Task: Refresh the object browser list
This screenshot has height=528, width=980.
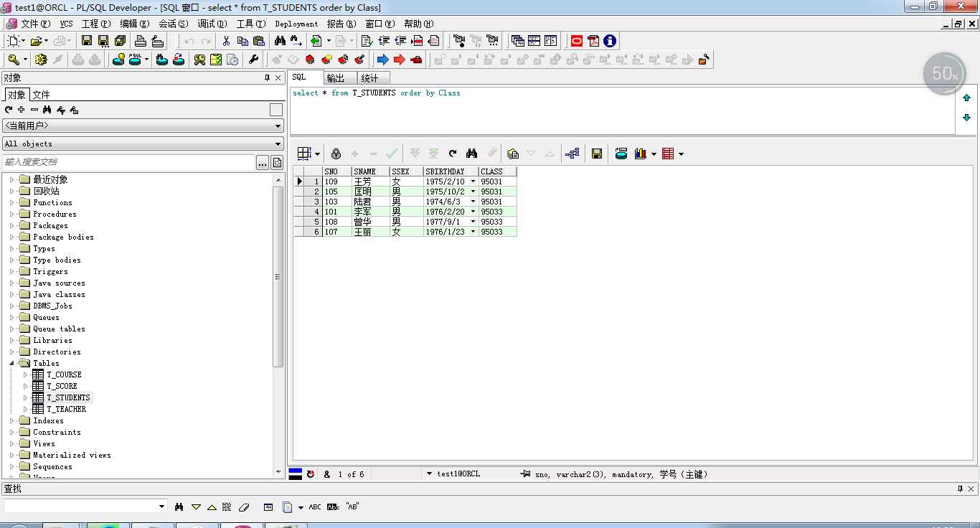Action: coord(9,110)
